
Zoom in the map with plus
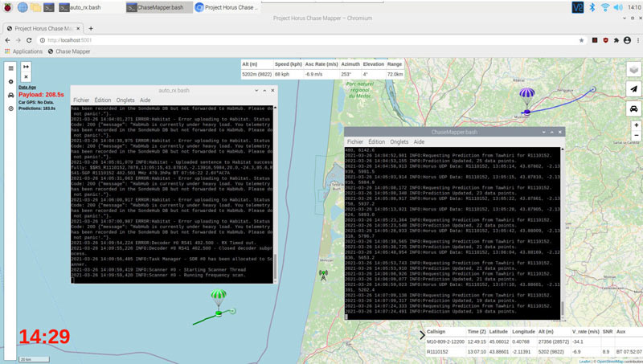point(636,125)
